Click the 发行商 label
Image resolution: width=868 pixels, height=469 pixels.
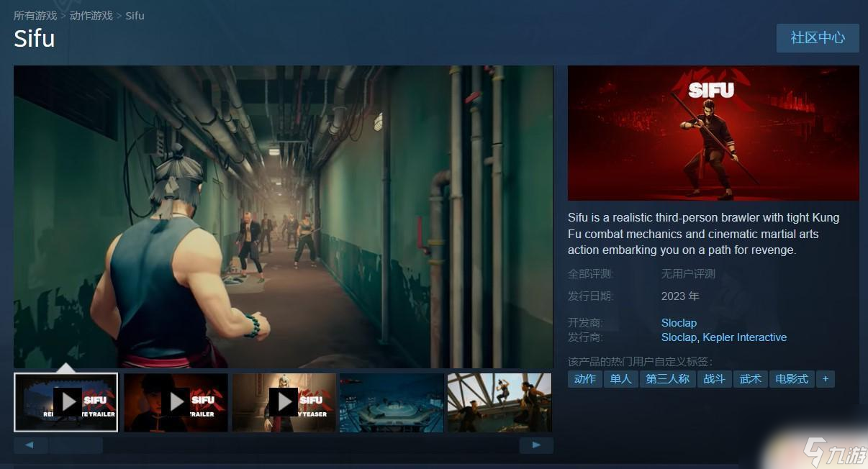pos(585,337)
